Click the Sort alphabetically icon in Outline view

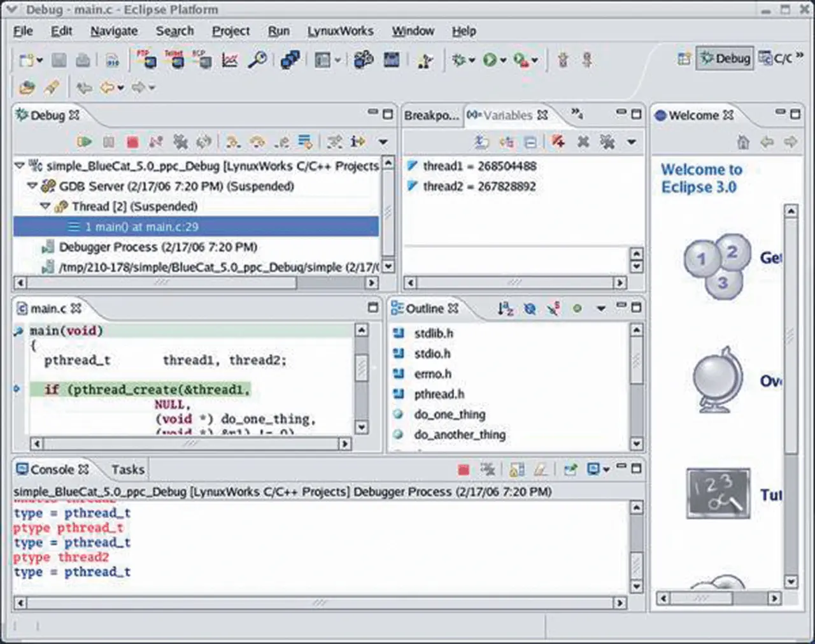click(506, 309)
